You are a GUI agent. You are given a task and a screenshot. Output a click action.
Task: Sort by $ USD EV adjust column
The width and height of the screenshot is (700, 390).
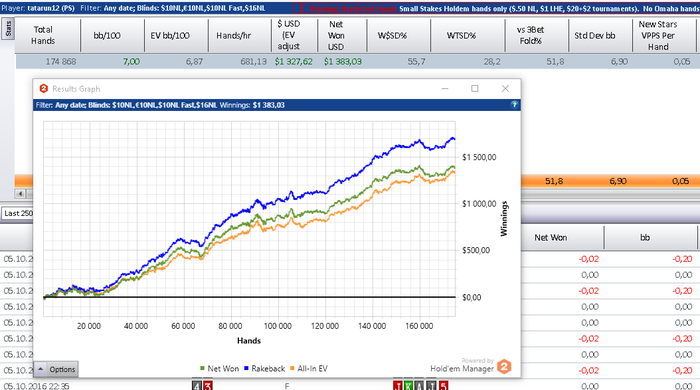[x=294, y=35]
